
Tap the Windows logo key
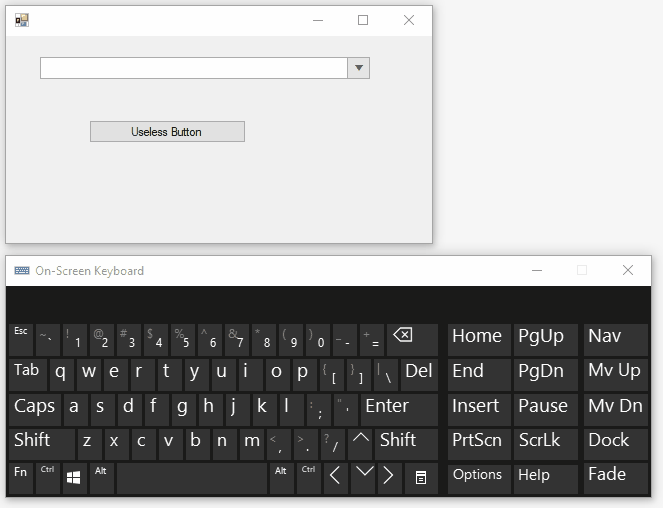(74, 478)
